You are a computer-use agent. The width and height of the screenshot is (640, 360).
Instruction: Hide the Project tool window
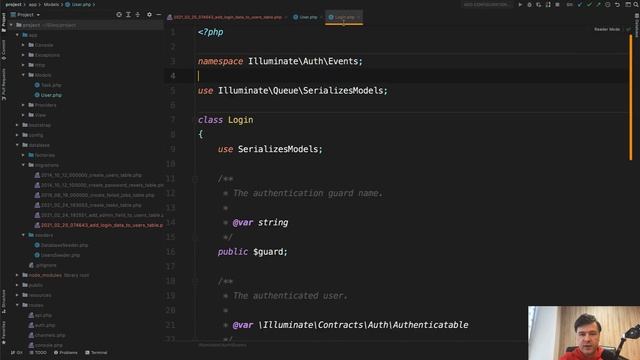(x=158, y=15)
